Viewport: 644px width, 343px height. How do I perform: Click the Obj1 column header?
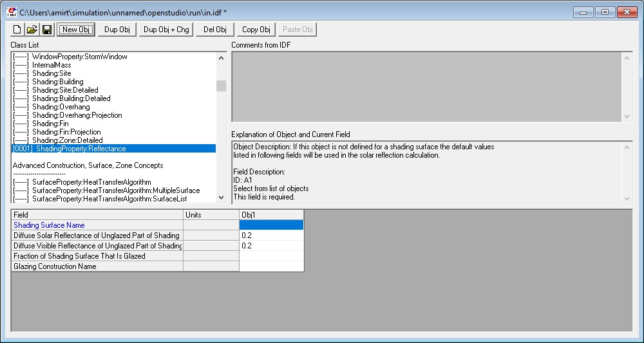pos(272,214)
